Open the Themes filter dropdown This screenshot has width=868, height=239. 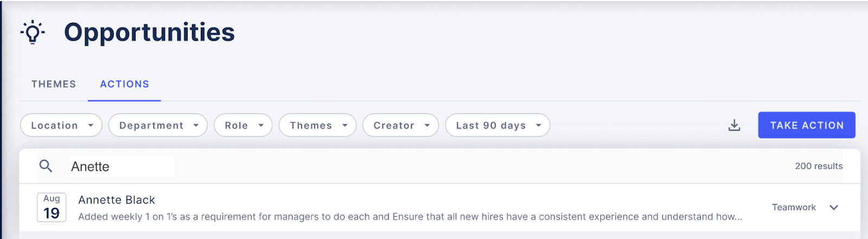coord(317,125)
